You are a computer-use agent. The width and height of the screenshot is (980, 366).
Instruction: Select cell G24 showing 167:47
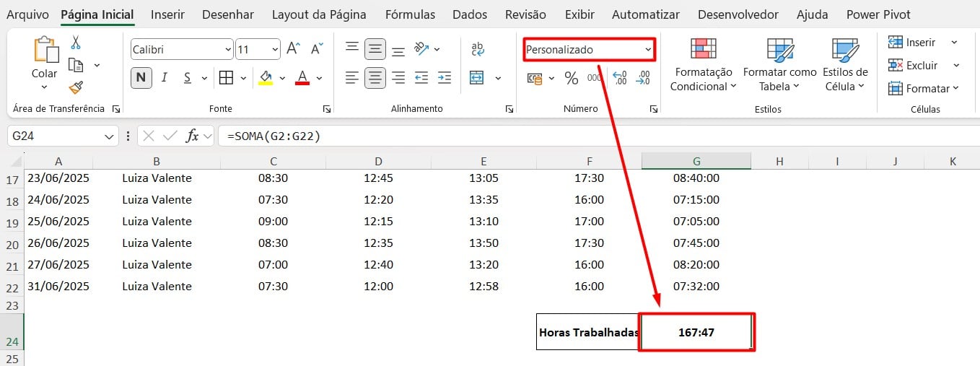696,332
